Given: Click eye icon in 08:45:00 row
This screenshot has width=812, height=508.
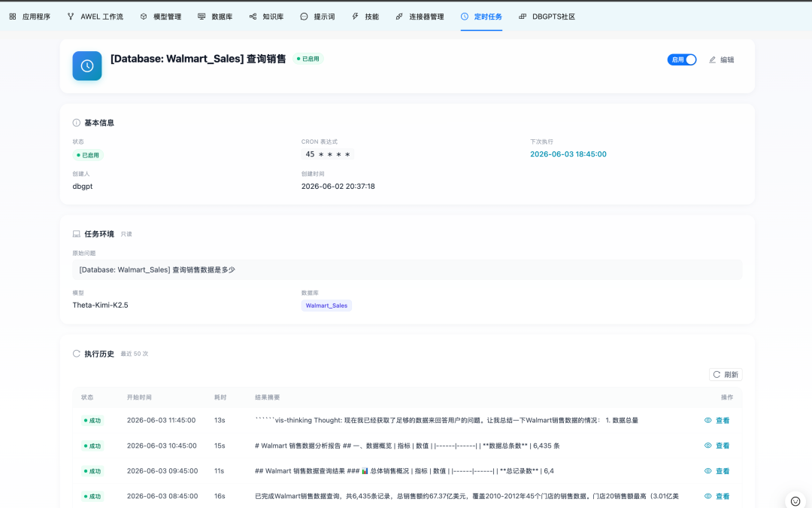Looking at the screenshot, I should click(708, 496).
